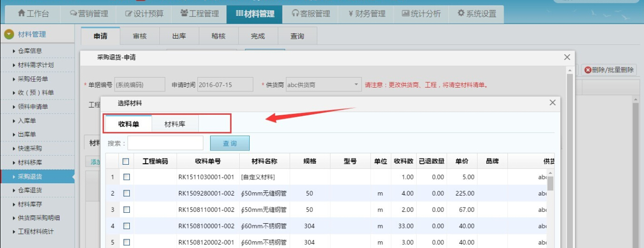Screen dimensions: 644x248
Task: Click the 材料名称 column header
Action: coord(264,161)
